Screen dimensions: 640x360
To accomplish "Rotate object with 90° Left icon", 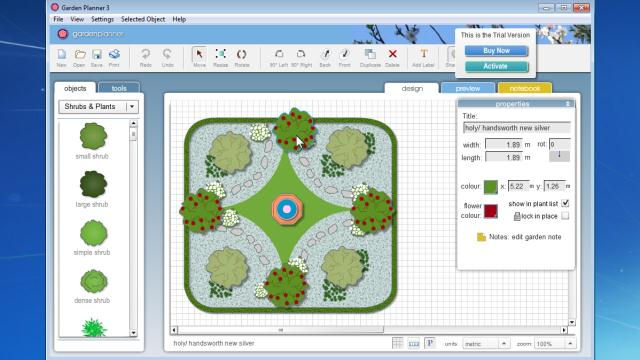I will pos(279,54).
